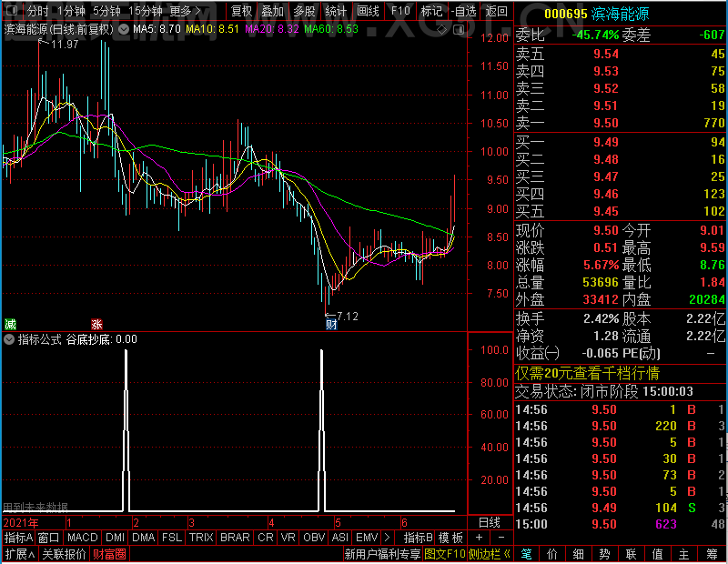The width and height of the screenshot is (728, 564).
Task: Switch sub-chart to FSL indicator
Action: click(x=172, y=538)
